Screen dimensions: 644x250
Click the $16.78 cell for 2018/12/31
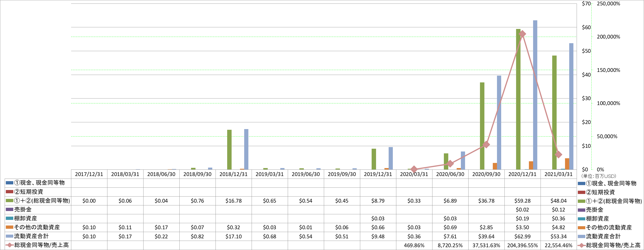click(233, 201)
